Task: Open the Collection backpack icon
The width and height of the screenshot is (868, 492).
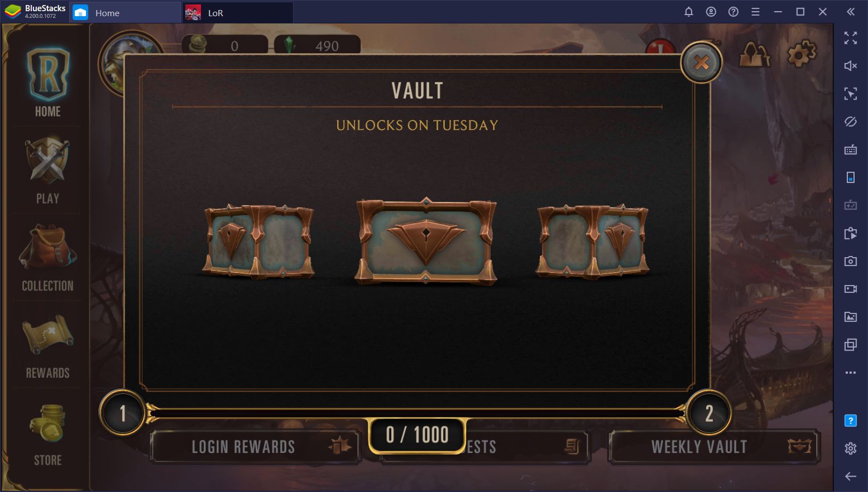Action: point(47,258)
